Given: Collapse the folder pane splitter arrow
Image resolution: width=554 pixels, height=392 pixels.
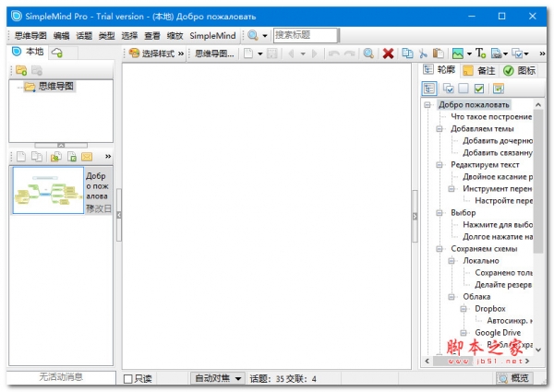Looking at the screenshot, I should pyautogui.click(x=61, y=146).
